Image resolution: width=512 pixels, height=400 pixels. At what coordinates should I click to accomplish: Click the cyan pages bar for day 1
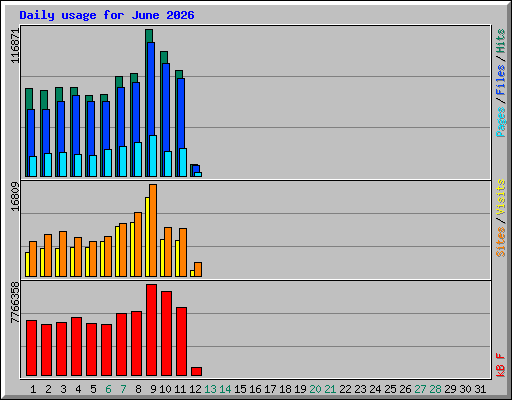(33, 166)
